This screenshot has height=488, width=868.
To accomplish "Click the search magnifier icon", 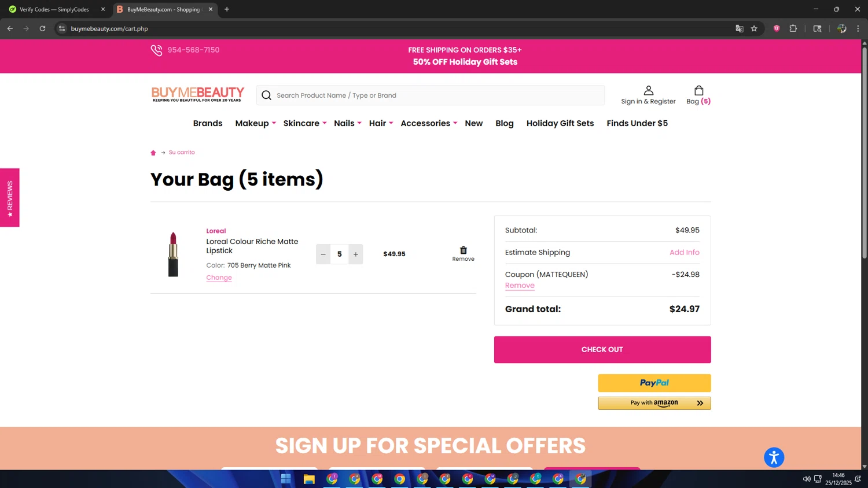I will (266, 95).
